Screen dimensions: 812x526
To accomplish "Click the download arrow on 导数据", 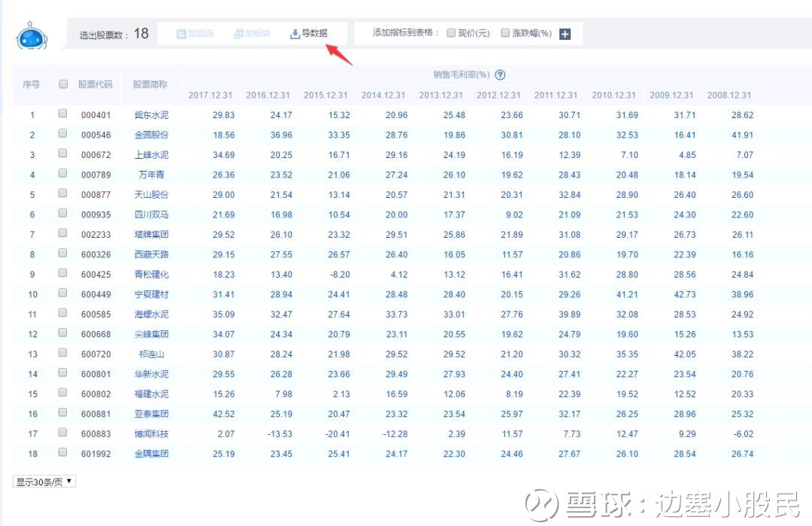I will [295, 32].
